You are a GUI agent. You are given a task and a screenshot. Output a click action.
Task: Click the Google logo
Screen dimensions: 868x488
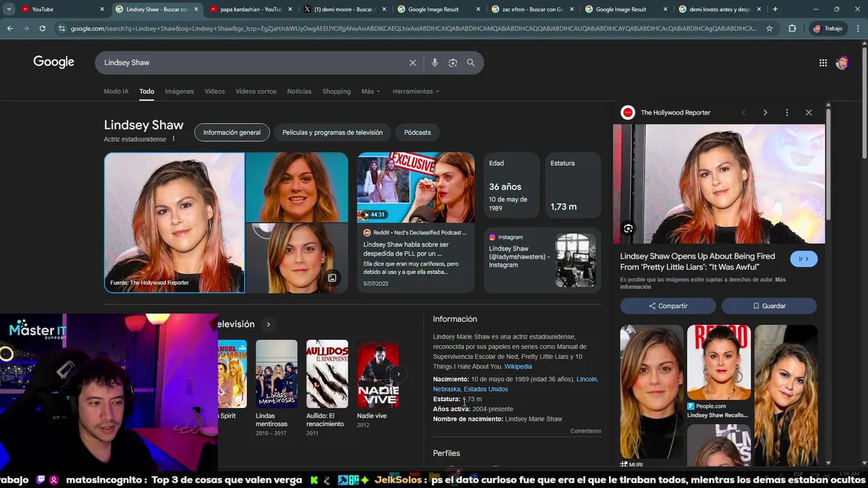coord(54,62)
